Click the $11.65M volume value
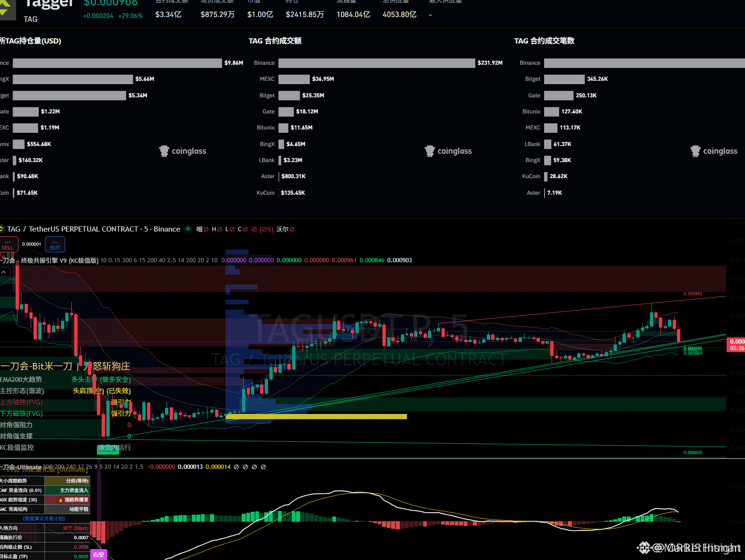The image size is (745, 560). point(302,128)
